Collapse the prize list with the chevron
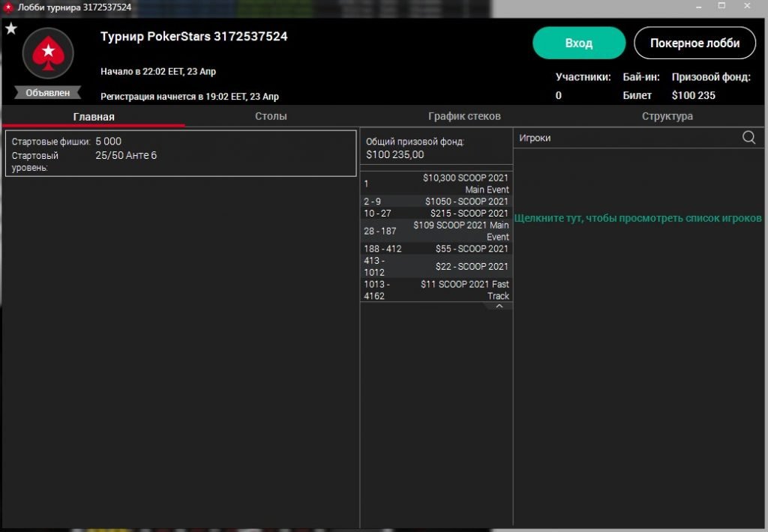This screenshot has height=532, width=768. (x=499, y=306)
